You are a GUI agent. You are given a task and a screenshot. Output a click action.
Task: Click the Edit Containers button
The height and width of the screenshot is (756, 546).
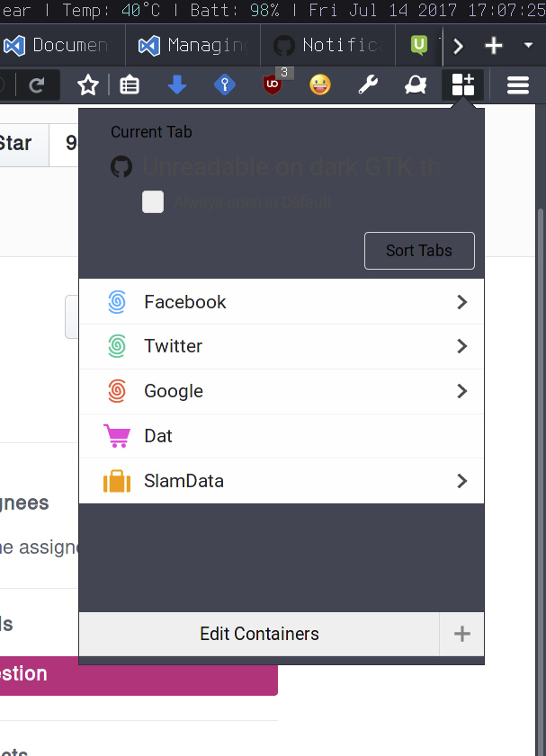point(259,634)
